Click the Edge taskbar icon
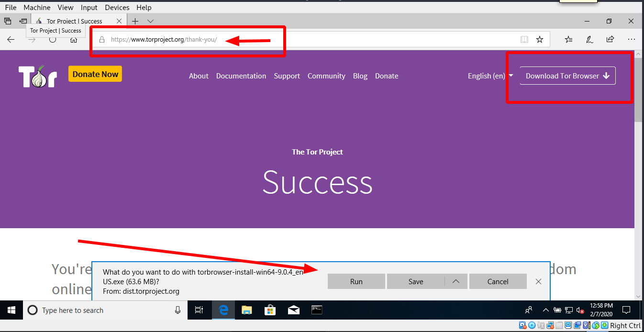Image resolution: width=644 pixels, height=332 pixels. 223,310
